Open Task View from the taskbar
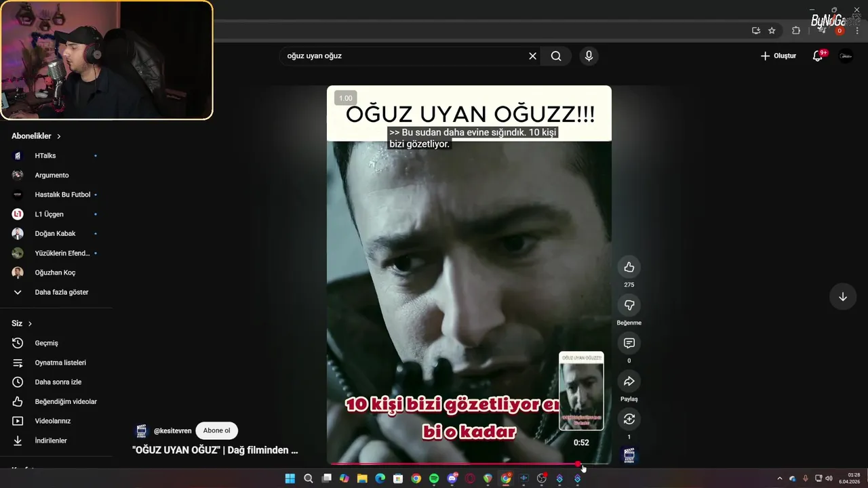The height and width of the screenshot is (488, 868). [x=326, y=479]
